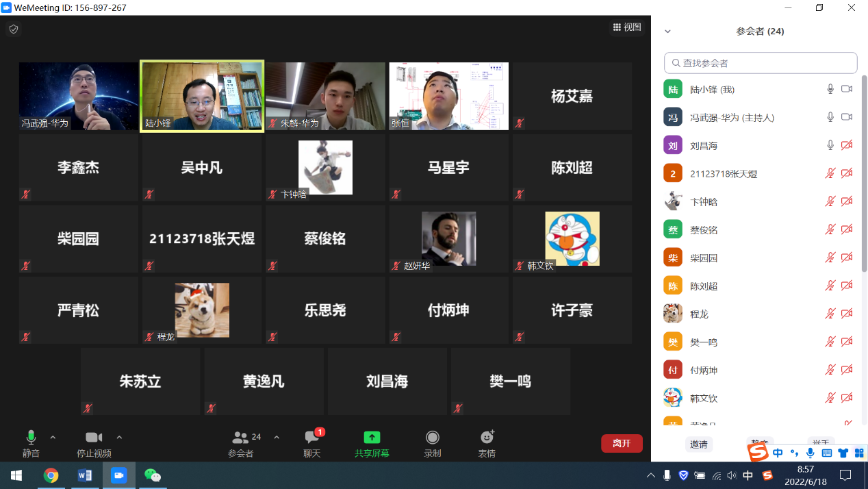The width and height of the screenshot is (868, 489).
Task: Click the security shield icon
Action: pyautogui.click(x=14, y=29)
